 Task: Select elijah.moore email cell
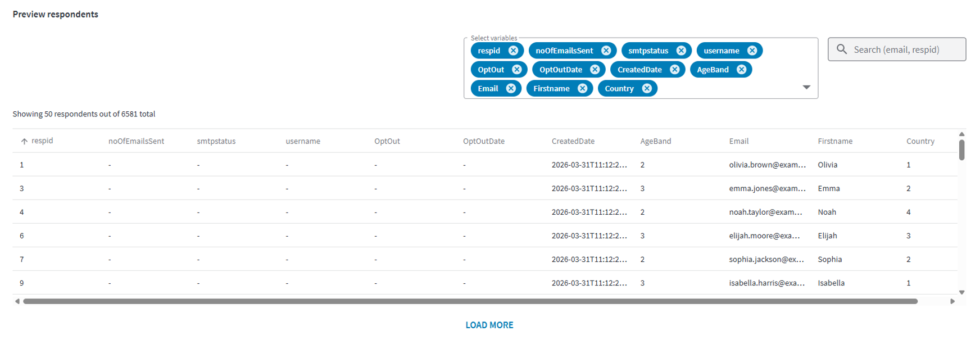764,236
